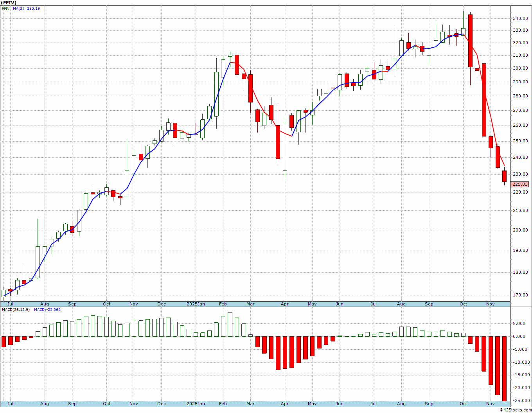Viewport: 532px width, 413px height.
Task: Select the 290.00 price axis label
Action: (520, 82)
